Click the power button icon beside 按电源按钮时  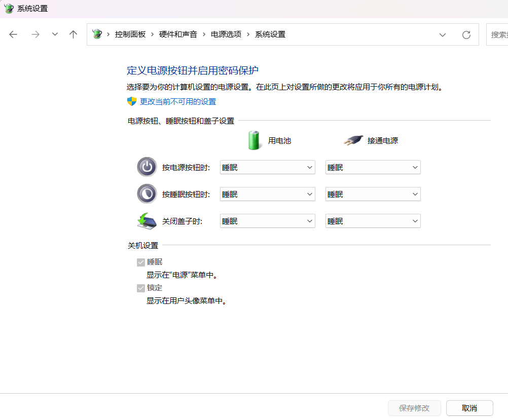point(147,167)
